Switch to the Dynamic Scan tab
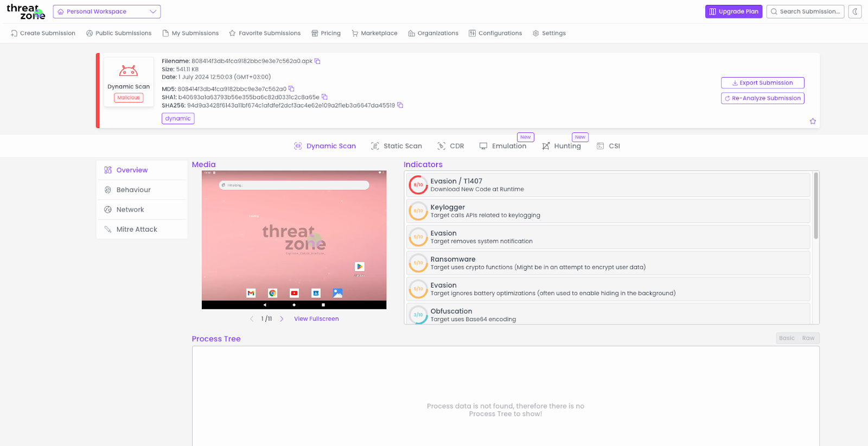The width and height of the screenshot is (868, 446). coord(325,146)
